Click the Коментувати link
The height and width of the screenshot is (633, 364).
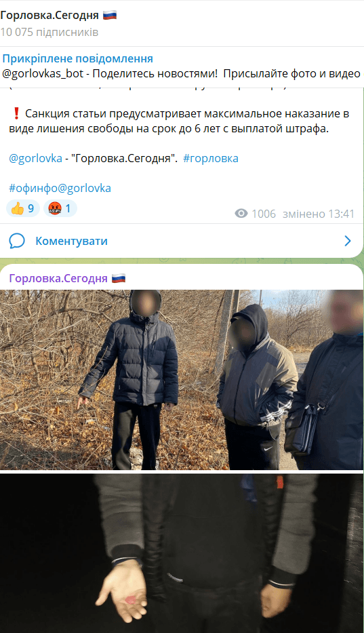[71, 241]
